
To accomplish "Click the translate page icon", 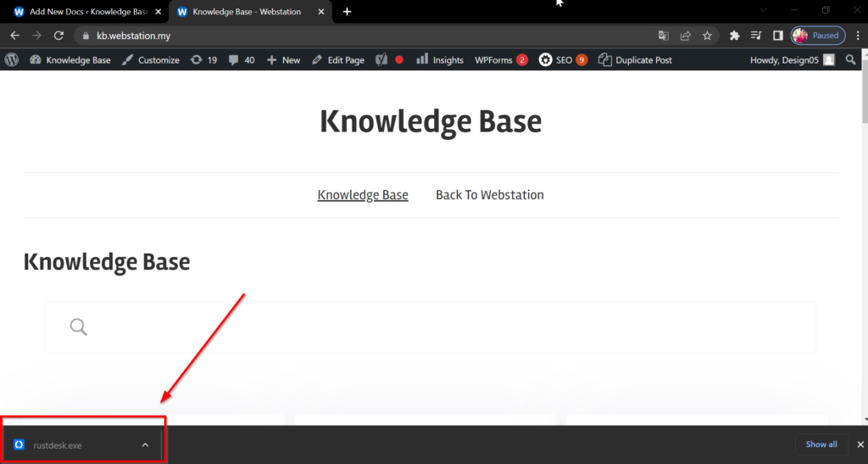I will (x=663, y=36).
